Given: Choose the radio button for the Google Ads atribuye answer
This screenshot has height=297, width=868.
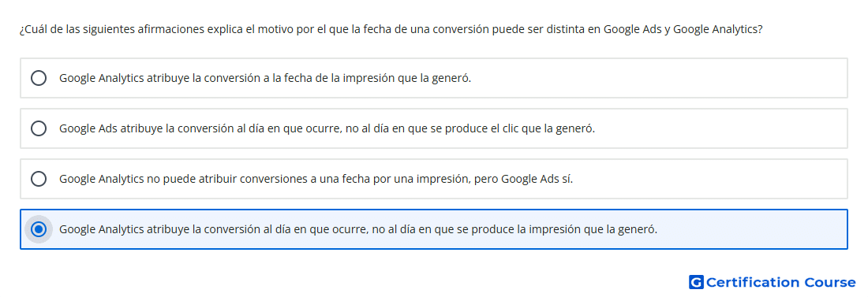Looking at the screenshot, I should [39, 128].
